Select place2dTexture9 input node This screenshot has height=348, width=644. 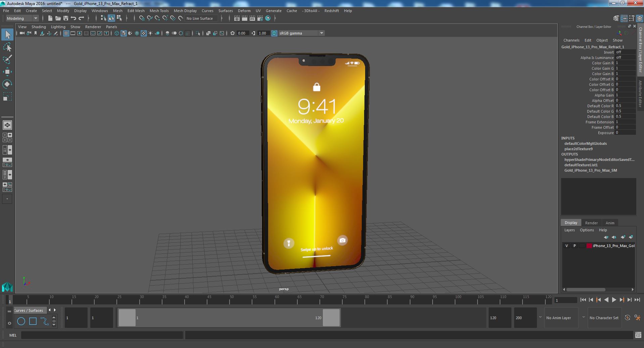click(578, 149)
